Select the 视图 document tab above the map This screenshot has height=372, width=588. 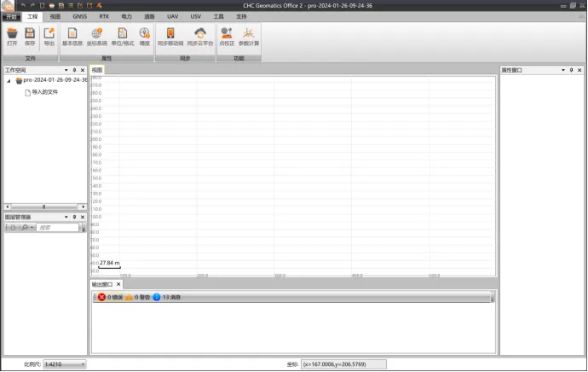click(x=97, y=70)
